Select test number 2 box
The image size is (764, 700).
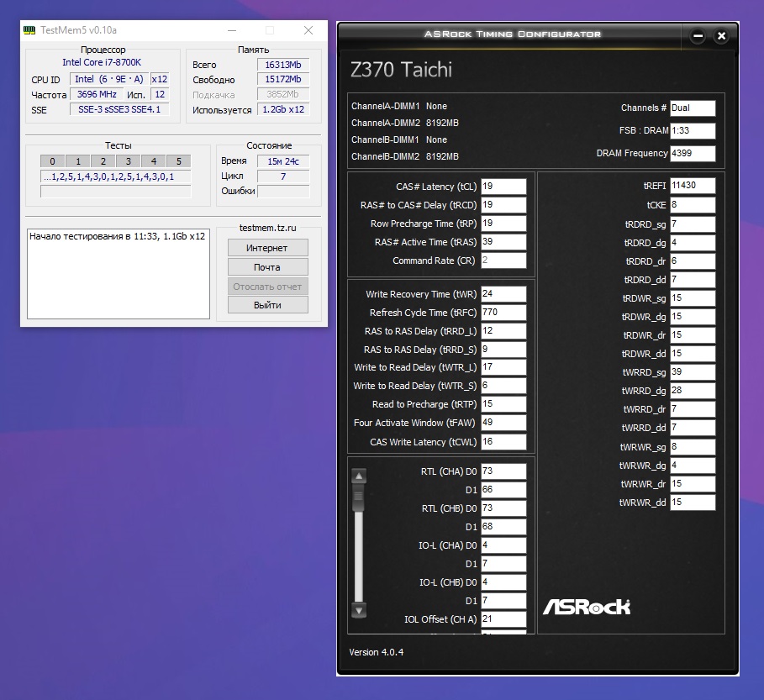103,161
